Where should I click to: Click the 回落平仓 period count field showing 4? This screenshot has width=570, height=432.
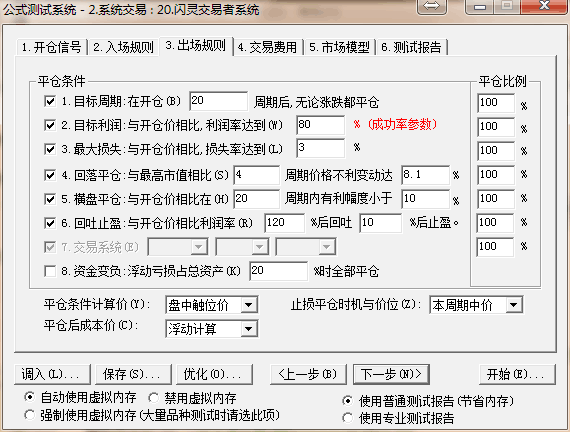pos(257,175)
